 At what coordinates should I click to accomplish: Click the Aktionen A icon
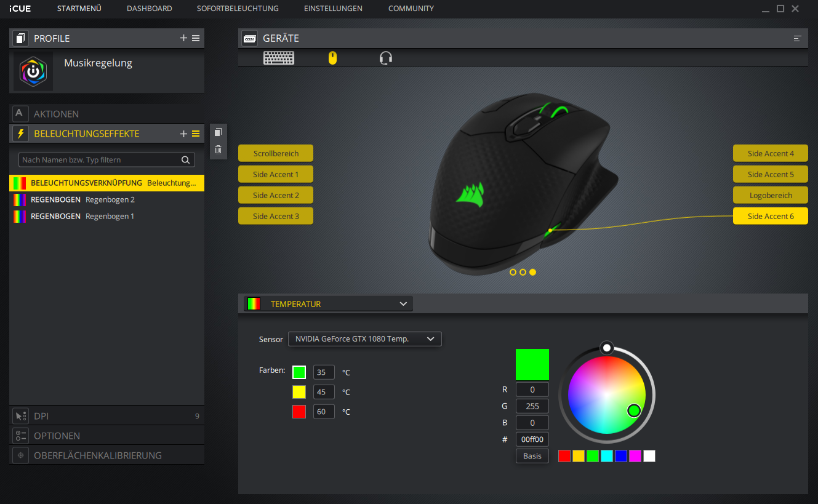20,113
